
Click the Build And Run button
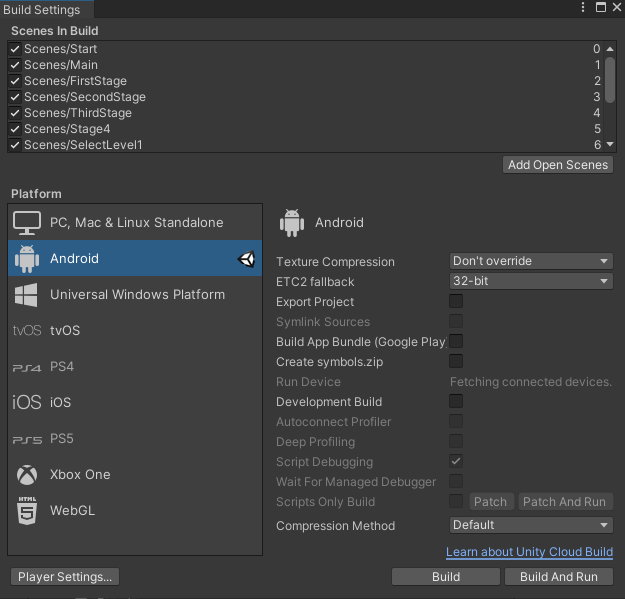pyautogui.click(x=559, y=577)
